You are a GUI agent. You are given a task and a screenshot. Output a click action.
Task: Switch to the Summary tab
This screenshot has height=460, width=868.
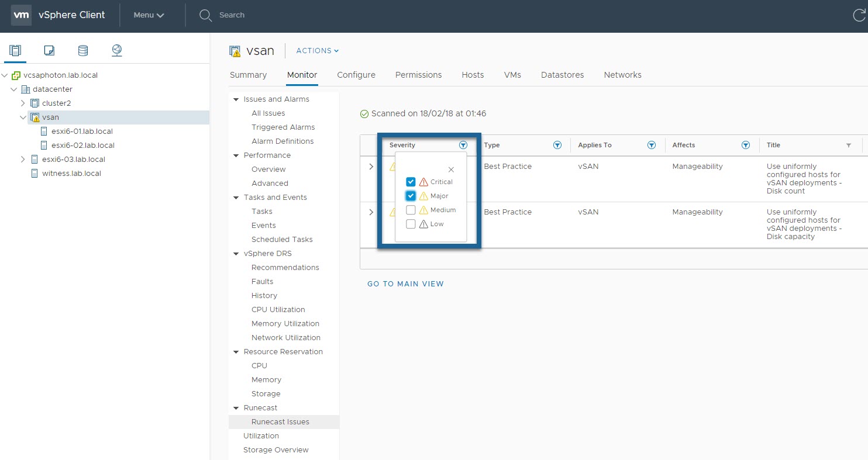[x=248, y=75]
